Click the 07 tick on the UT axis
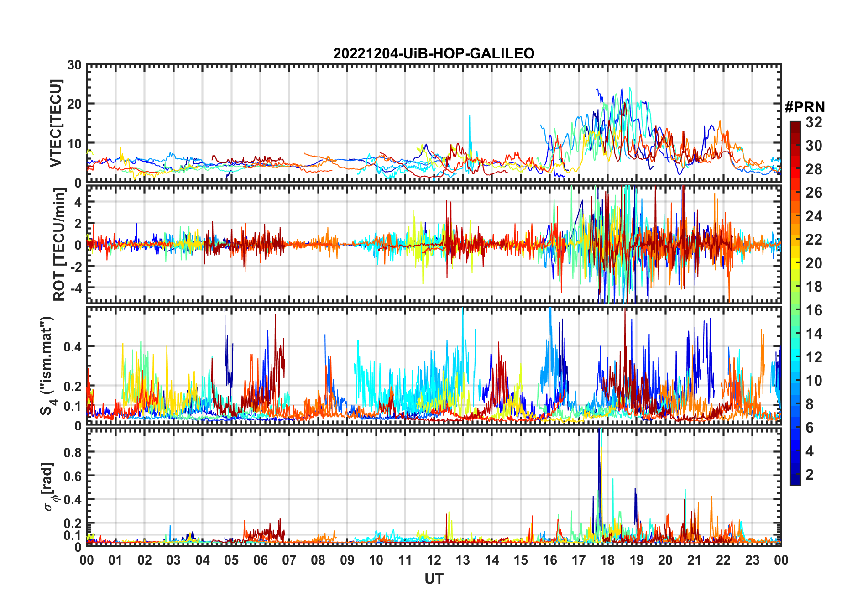 coord(289,560)
